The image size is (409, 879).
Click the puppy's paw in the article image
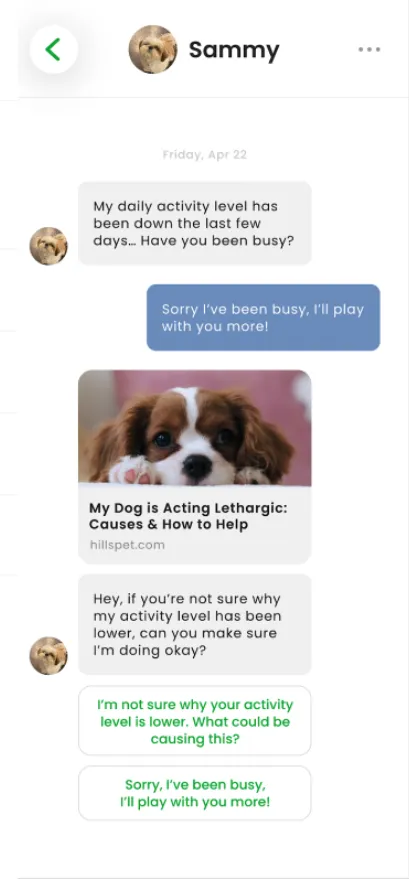coord(133,470)
